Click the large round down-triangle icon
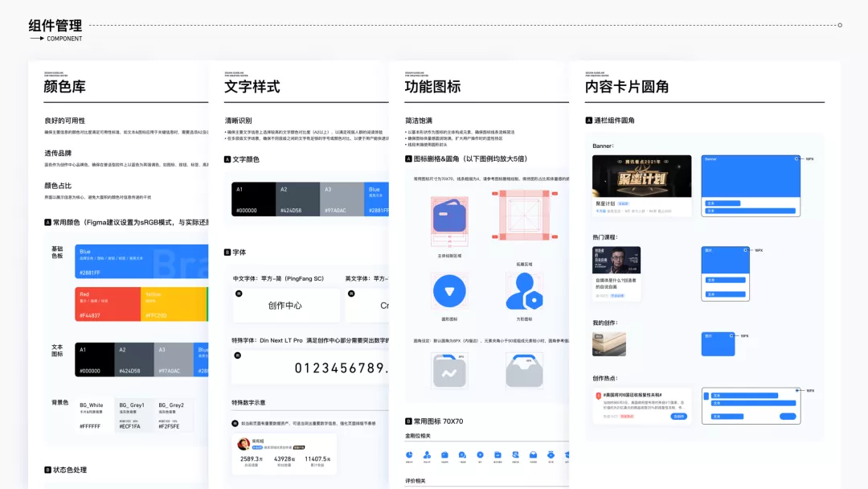Screen dimensions: 868x489 449,290
